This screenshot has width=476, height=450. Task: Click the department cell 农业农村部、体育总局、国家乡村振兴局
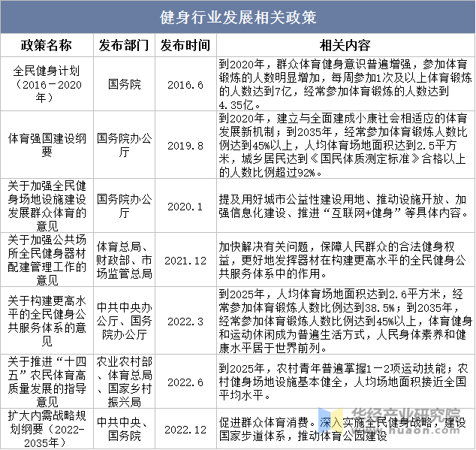tap(124, 382)
